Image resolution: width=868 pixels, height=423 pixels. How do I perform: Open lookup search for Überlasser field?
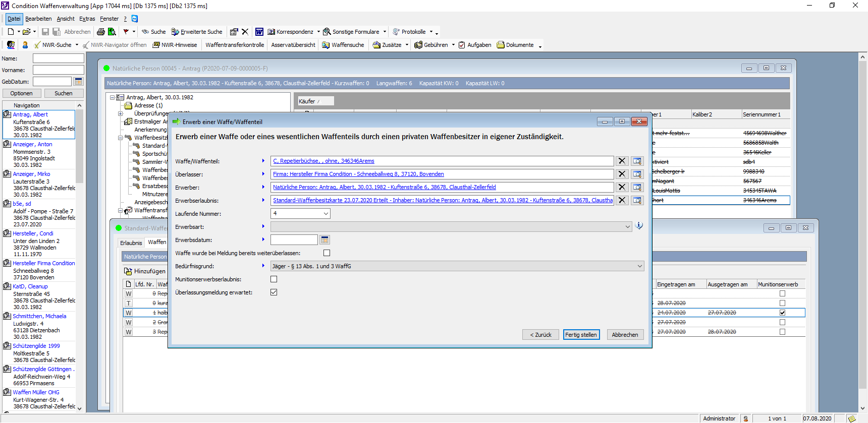click(x=637, y=174)
